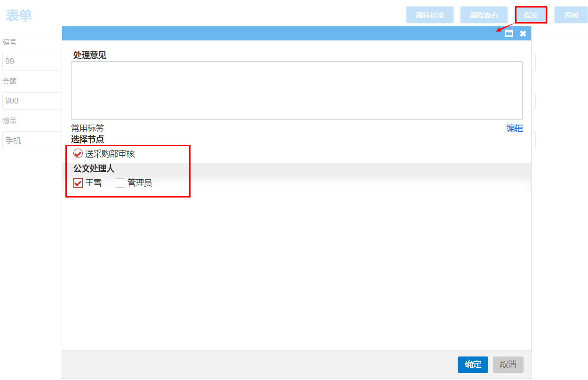Select the 送采购部审核 radio button
The height and width of the screenshot is (380, 588).
coord(78,154)
